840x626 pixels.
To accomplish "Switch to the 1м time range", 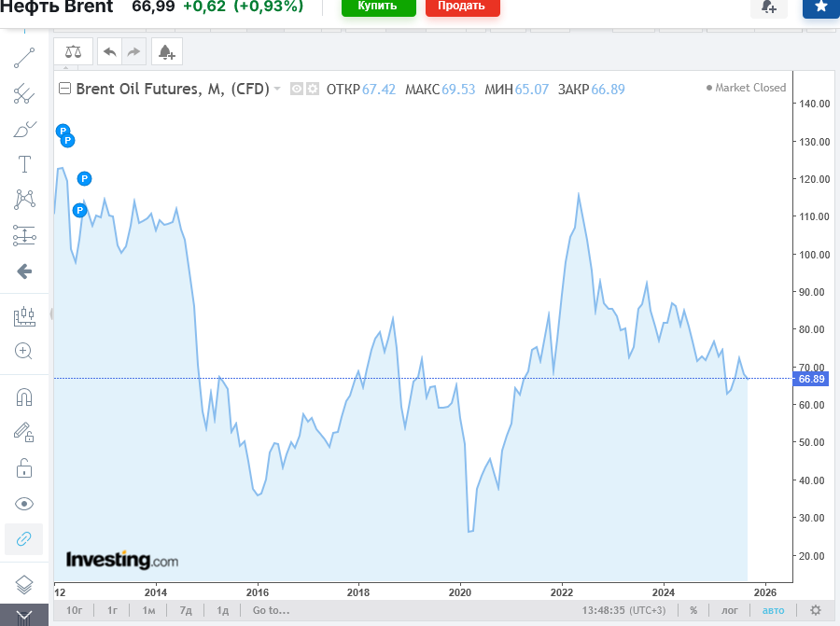I will (x=148, y=610).
